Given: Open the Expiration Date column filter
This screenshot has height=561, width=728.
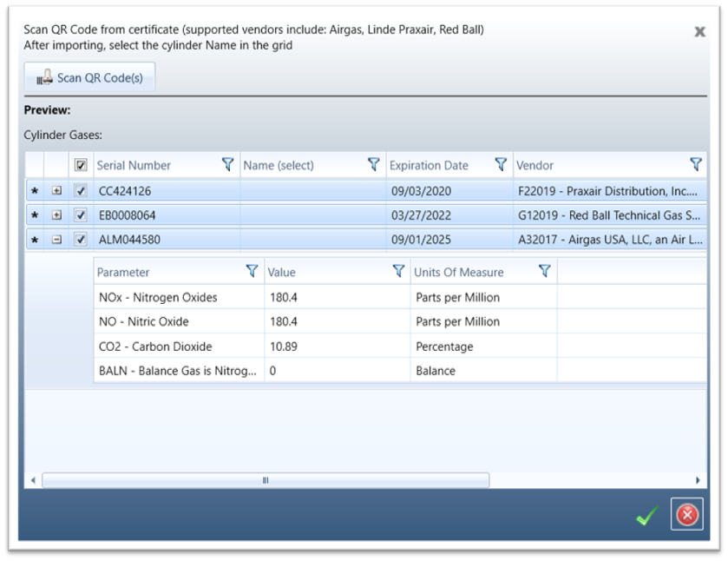Looking at the screenshot, I should click(501, 164).
